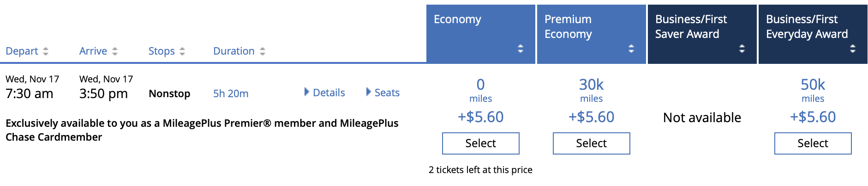The width and height of the screenshot is (868, 186).
Task: Click the 5h 20m duration link
Action: [x=231, y=93]
